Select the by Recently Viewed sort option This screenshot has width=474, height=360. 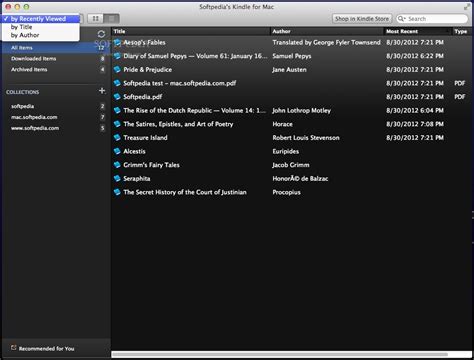point(40,19)
